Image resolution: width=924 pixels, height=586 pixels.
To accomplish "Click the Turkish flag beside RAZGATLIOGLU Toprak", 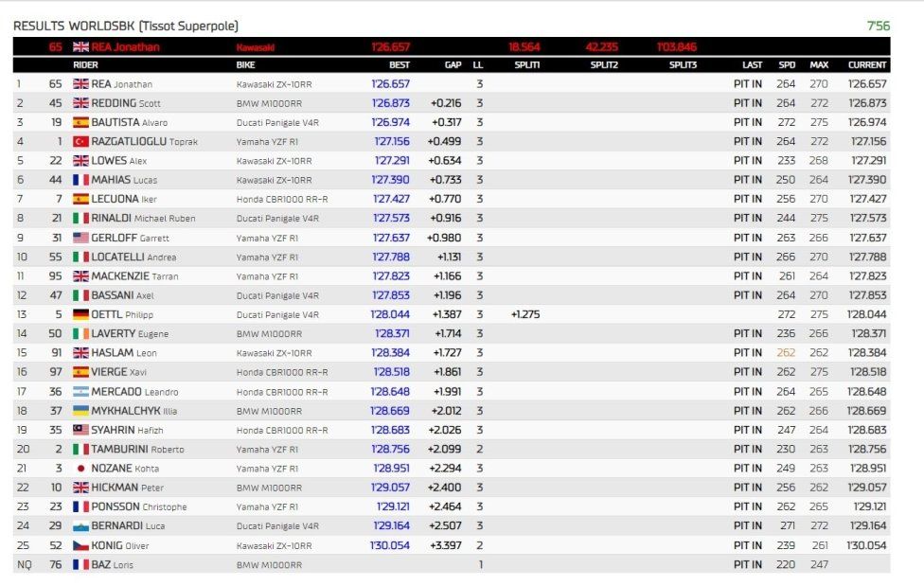I will click(80, 141).
